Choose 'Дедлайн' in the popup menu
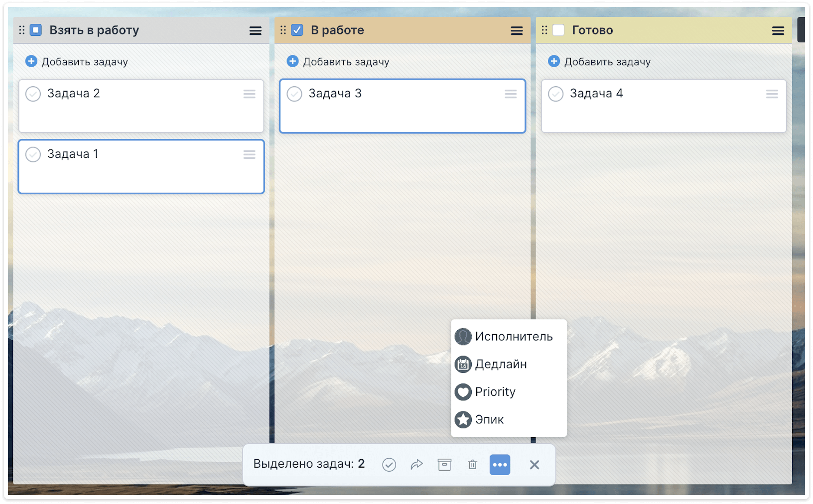This screenshot has width=813, height=504. [500, 364]
